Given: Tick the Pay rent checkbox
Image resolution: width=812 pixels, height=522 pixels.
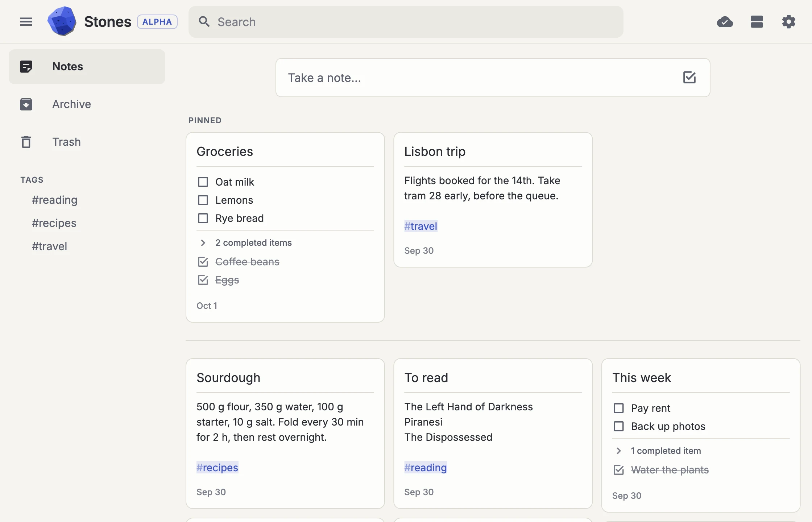Looking at the screenshot, I should coord(619,408).
